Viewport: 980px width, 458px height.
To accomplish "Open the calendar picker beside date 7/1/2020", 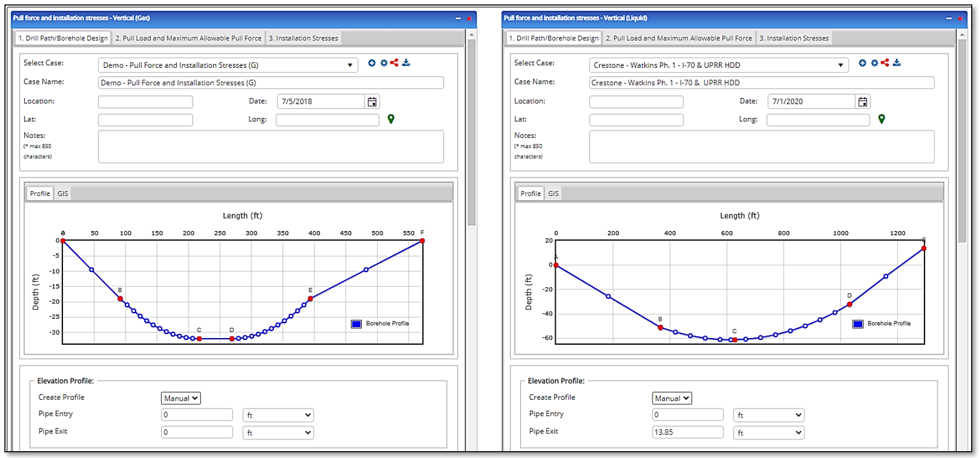I will (x=863, y=101).
